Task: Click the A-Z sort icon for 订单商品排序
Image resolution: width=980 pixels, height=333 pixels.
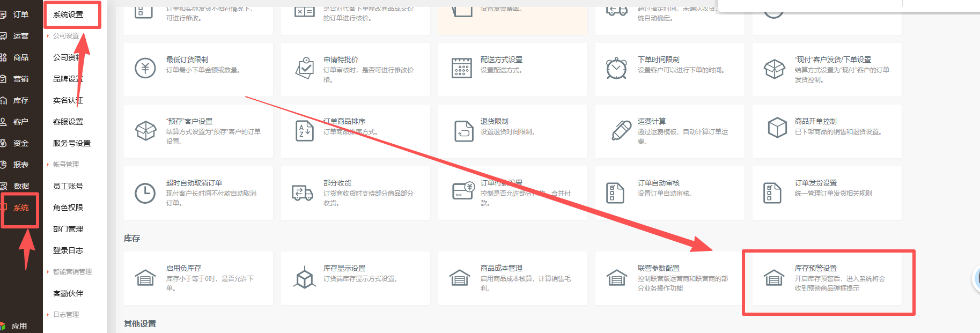Action: coord(305,131)
